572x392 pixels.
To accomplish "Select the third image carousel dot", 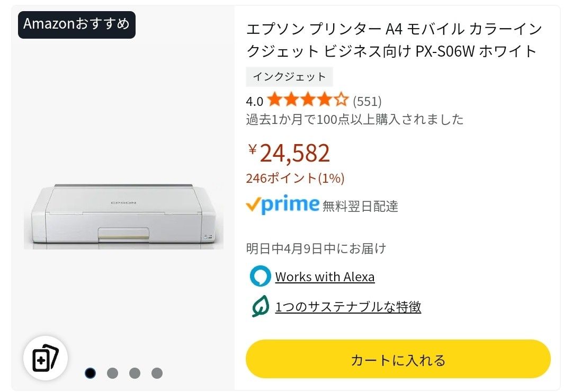I will click(x=135, y=373).
